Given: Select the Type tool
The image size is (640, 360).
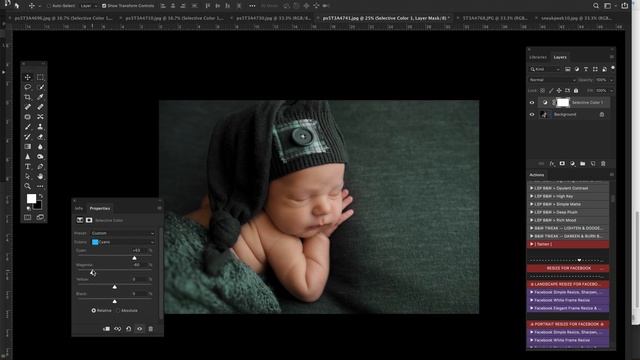Looking at the screenshot, I should (27, 167).
